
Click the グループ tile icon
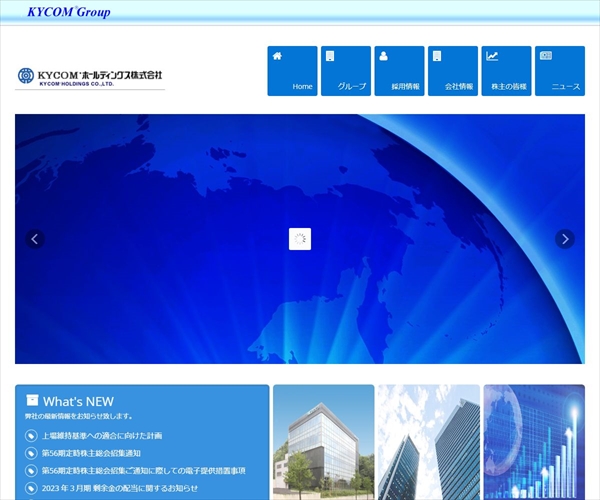[x=330, y=56]
